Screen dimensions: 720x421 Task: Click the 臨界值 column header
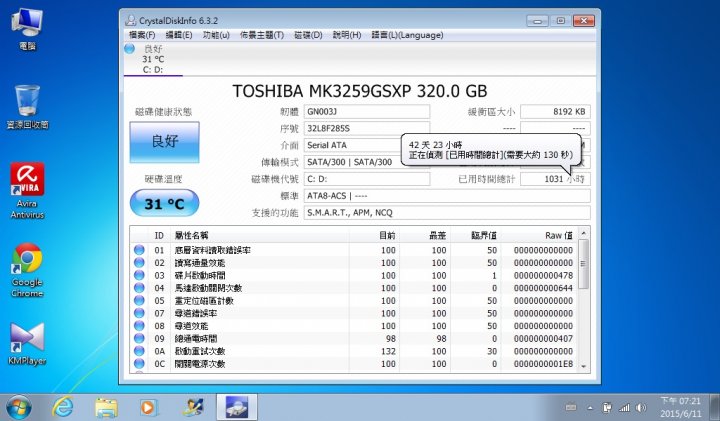[x=476, y=235]
